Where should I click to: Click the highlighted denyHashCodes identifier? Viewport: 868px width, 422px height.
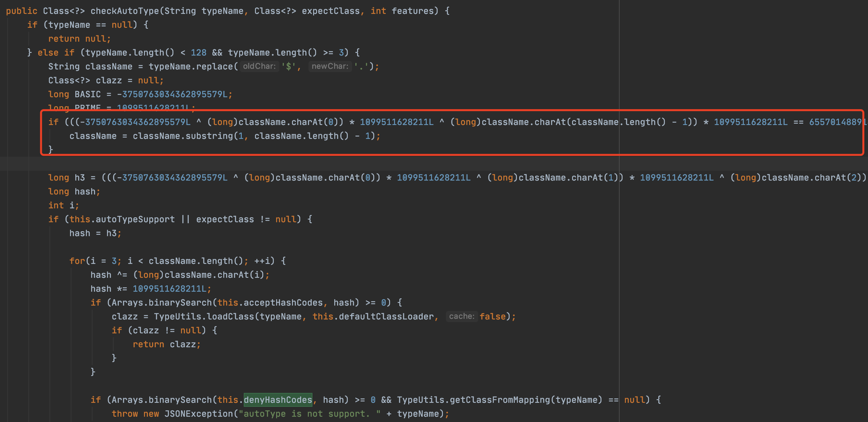[x=278, y=400]
